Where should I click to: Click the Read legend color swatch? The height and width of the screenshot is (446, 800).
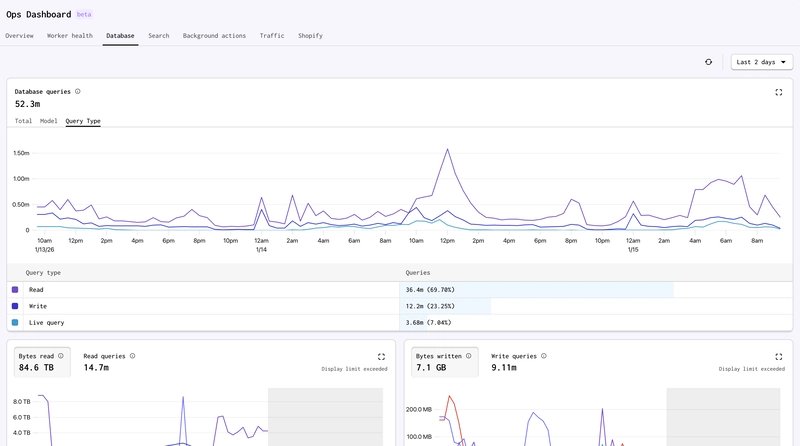pyautogui.click(x=15, y=289)
